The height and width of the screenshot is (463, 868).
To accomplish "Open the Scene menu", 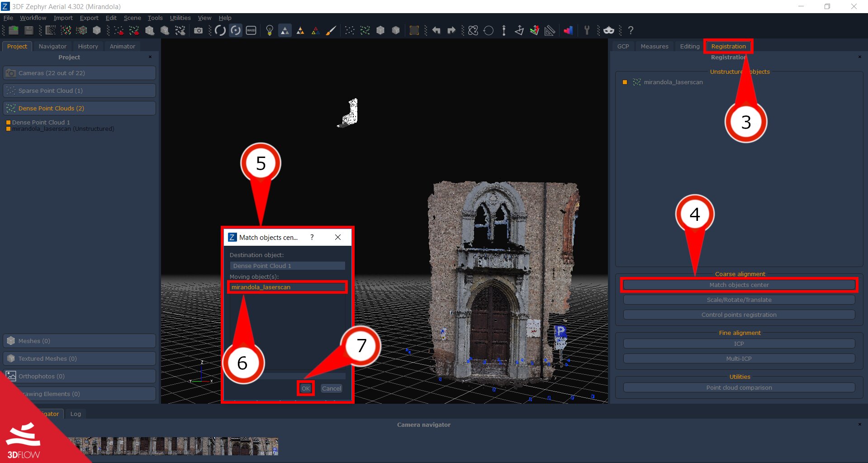I will point(133,18).
